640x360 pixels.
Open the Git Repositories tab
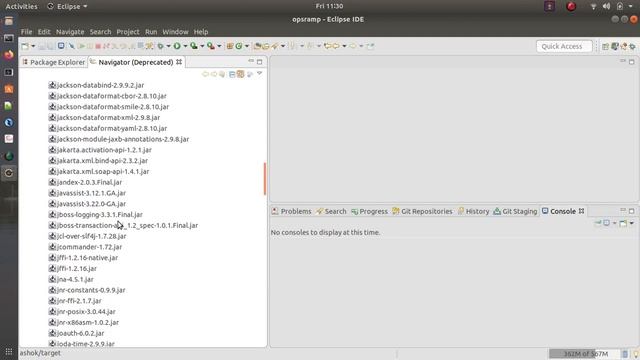422,211
